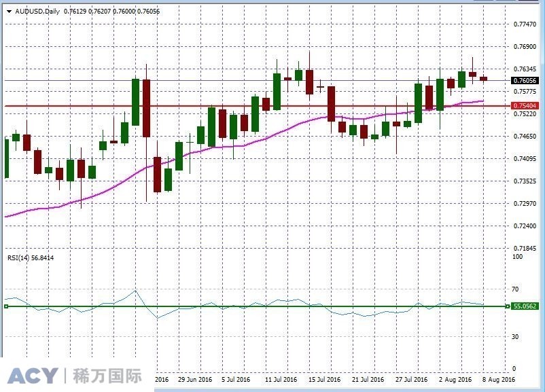The height and width of the screenshot is (392, 545).
Task: Select the RSI(14) 56.8414 indicator label
Action: click(x=31, y=258)
